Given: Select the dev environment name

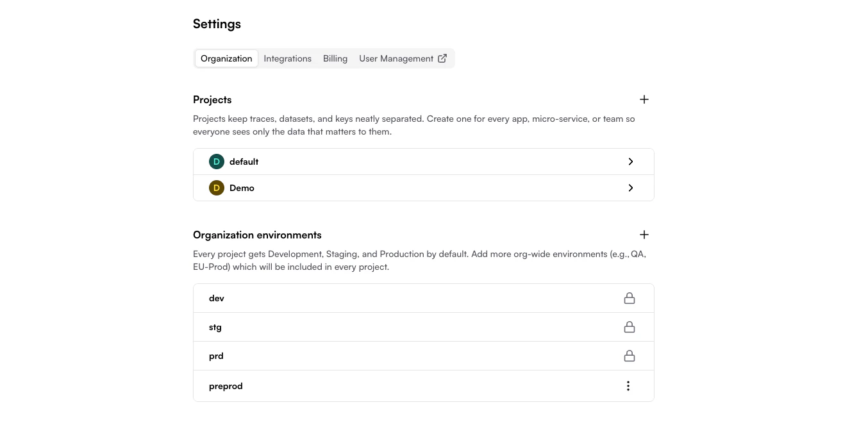Looking at the screenshot, I should click(x=217, y=298).
